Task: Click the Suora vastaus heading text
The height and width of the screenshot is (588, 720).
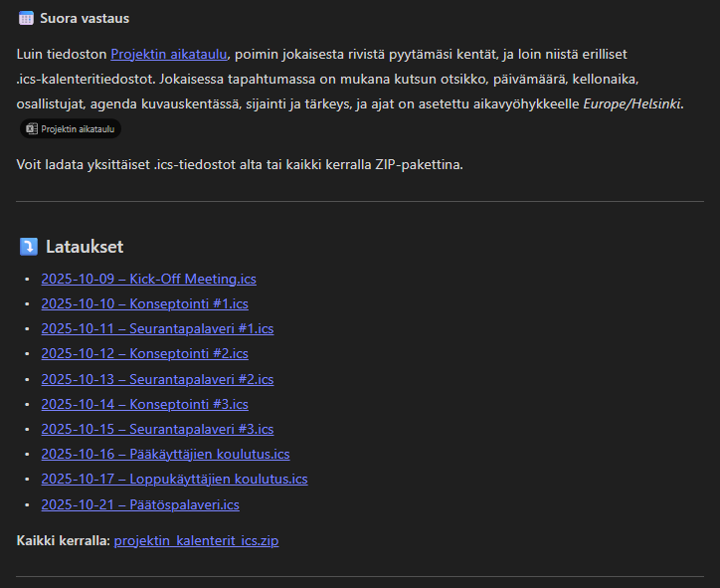Action: coord(85,18)
